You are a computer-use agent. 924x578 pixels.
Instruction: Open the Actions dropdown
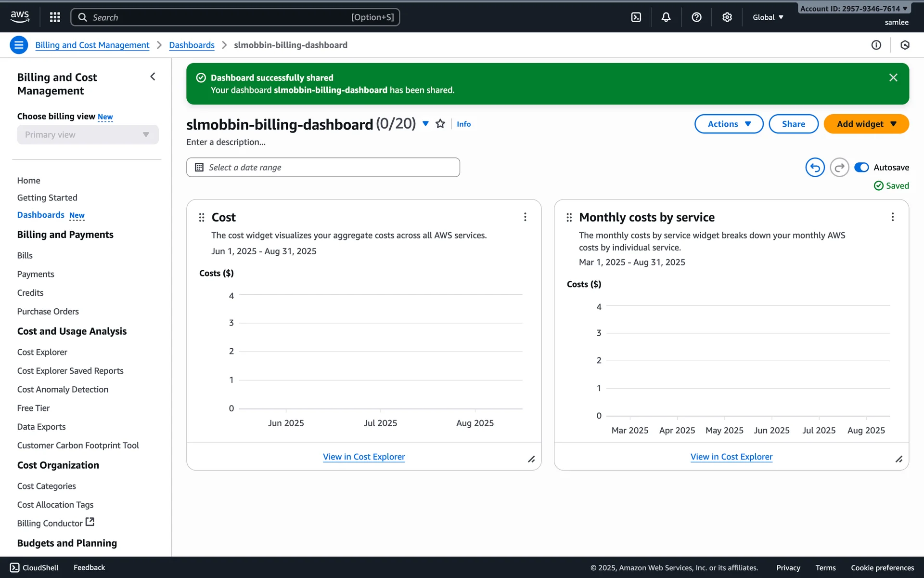pyautogui.click(x=729, y=124)
